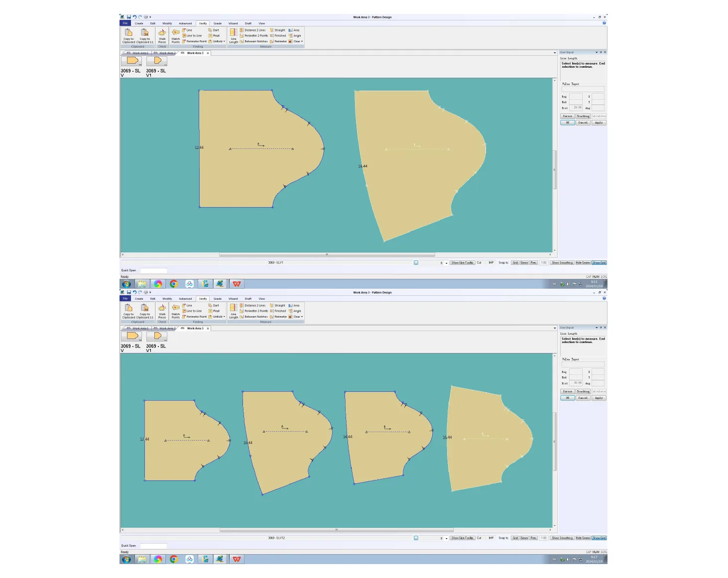The height and width of the screenshot is (578, 728).
Task: Toggle Geom snap in lower window status bar
Action: pyautogui.click(x=524, y=538)
